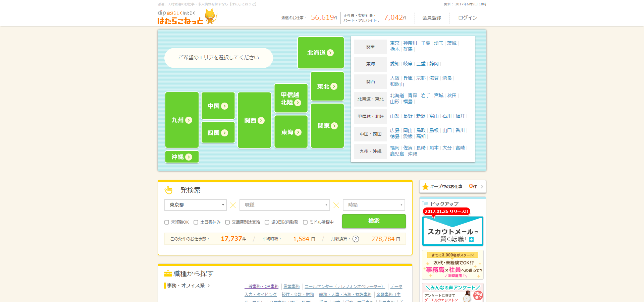The height and width of the screenshot is (302, 644).
Task: Click the はたらこねっと cat mascot logo
Action: (210, 16)
